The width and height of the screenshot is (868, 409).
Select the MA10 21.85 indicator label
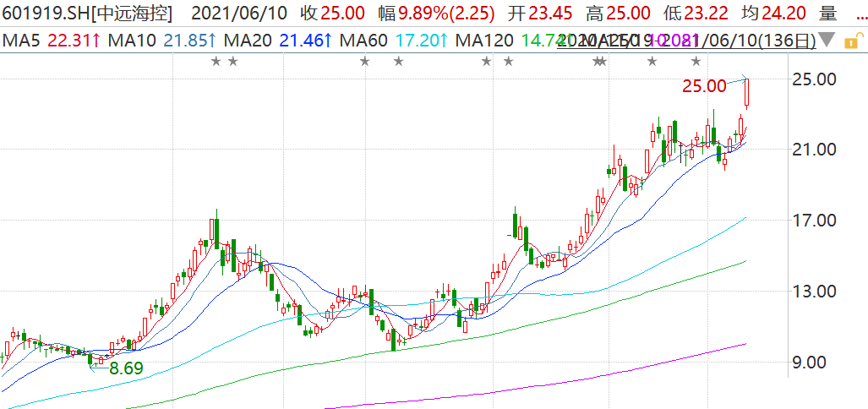click(x=161, y=41)
